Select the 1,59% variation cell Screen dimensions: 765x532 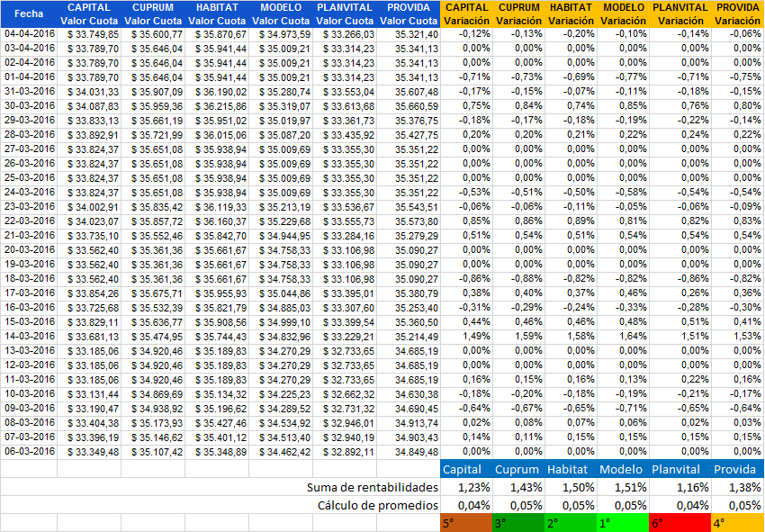519,337
